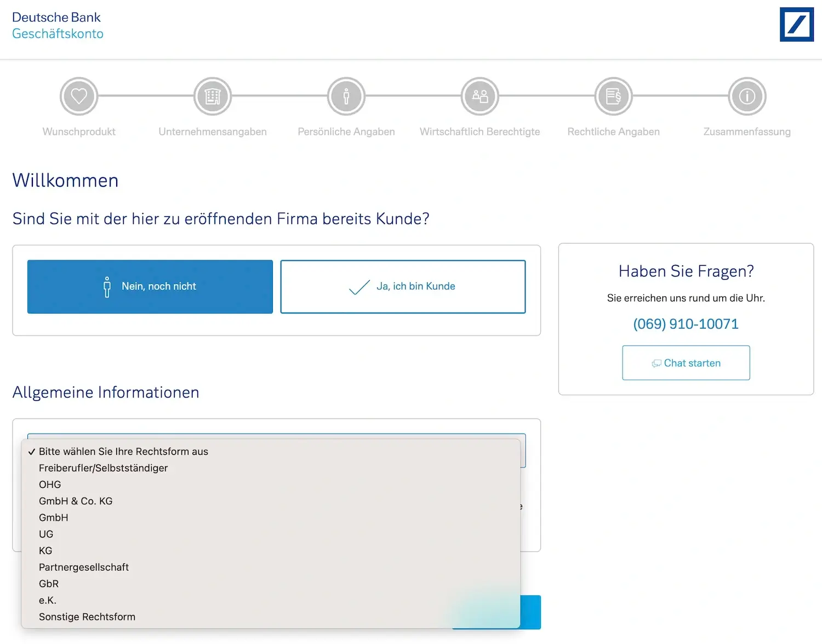Click the Wirtschaftlich Berechtigte people step icon
Image resolution: width=822 pixels, height=644 pixels.
(x=480, y=96)
